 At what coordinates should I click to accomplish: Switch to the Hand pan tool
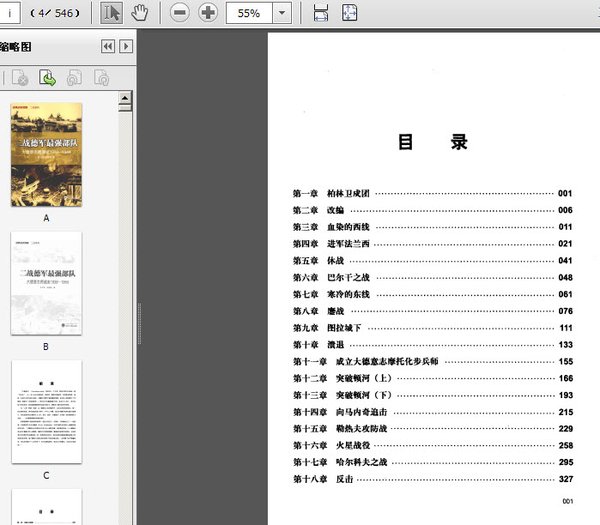click(140, 13)
